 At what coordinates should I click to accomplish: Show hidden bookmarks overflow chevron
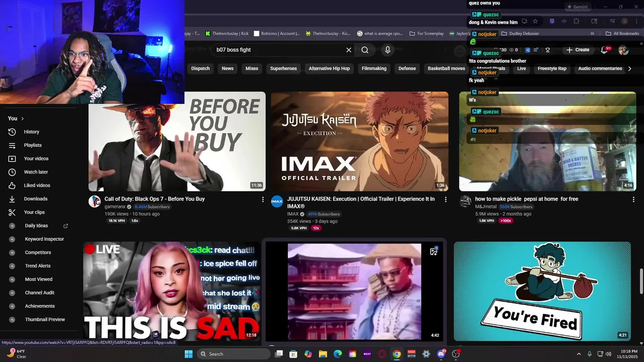(592, 34)
